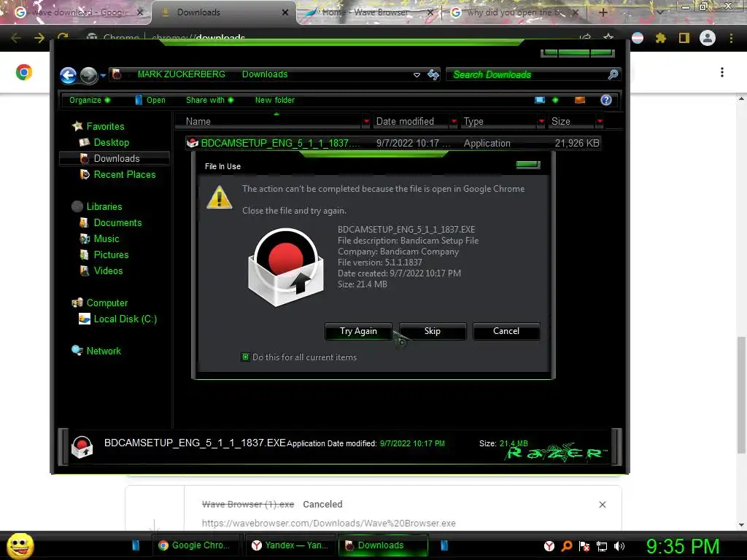The width and height of the screenshot is (747, 560).
Task: Click Try Again in the File In Use dialog
Action: (358, 332)
